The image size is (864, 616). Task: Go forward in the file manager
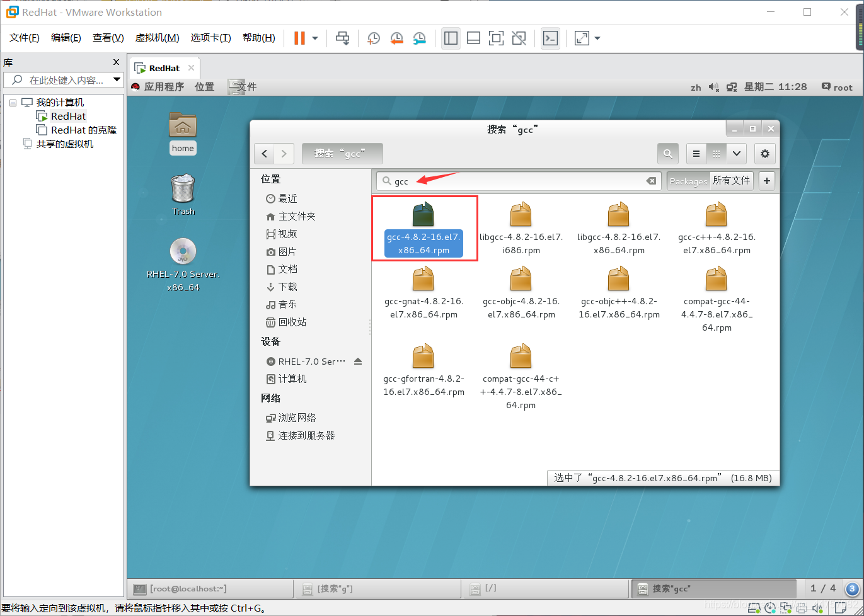click(284, 154)
